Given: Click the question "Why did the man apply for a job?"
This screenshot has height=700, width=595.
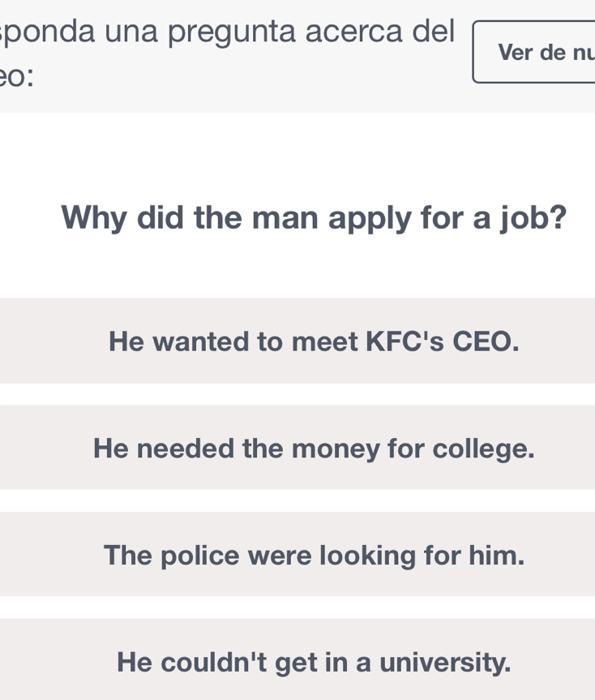Looking at the screenshot, I should (314, 217).
